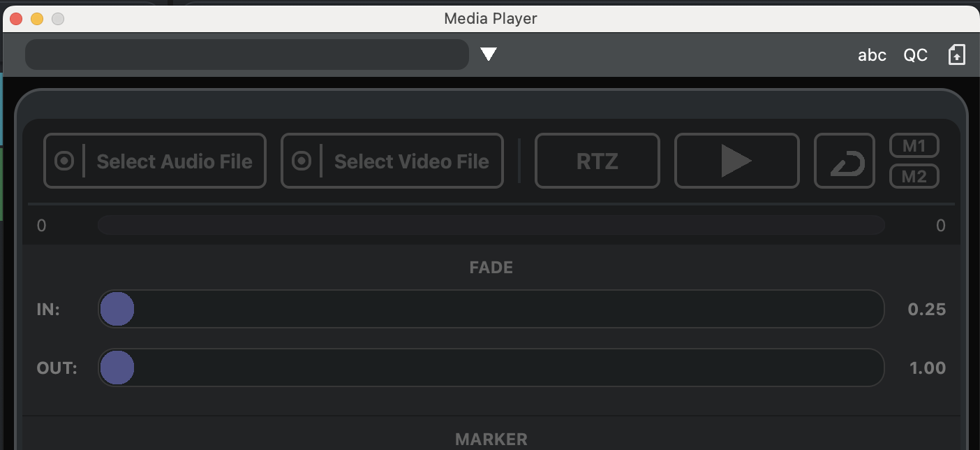Click the circle icon beside Select Audio File

64,161
